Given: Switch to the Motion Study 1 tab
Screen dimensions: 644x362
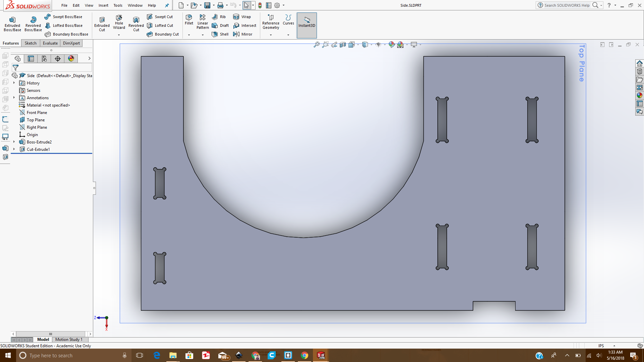Looking at the screenshot, I should point(68,340).
